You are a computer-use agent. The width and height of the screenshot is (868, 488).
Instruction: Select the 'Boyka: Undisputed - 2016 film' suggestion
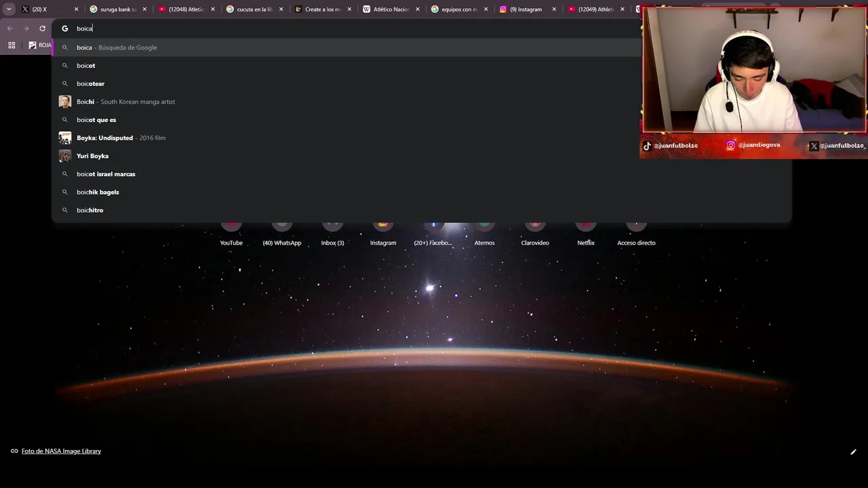point(422,138)
